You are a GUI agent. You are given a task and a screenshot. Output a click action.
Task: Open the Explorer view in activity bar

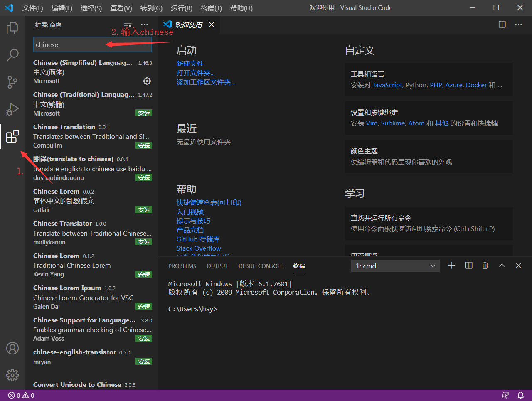12,28
